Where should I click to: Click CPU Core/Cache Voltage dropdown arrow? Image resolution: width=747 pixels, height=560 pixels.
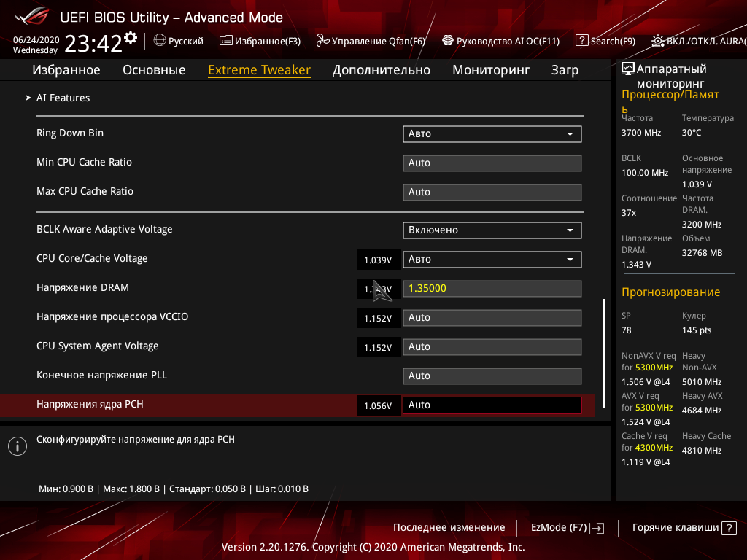click(x=570, y=260)
